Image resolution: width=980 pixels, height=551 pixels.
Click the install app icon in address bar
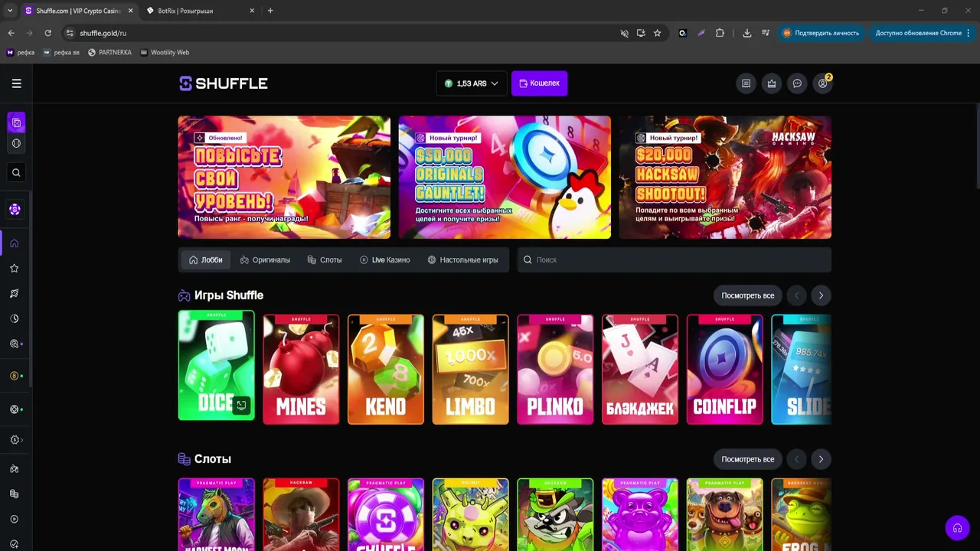pos(641,33)
